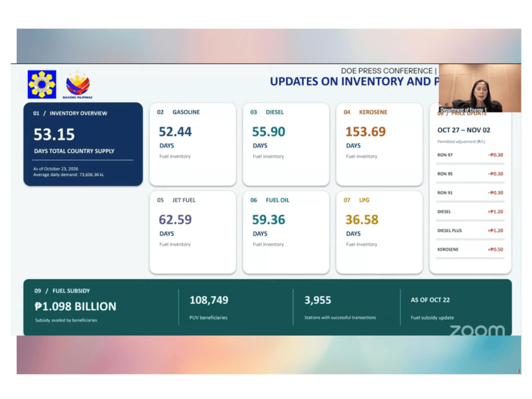Click the RON 97 price row label
This screenshot has height=399, width=532.
(445, 155)
